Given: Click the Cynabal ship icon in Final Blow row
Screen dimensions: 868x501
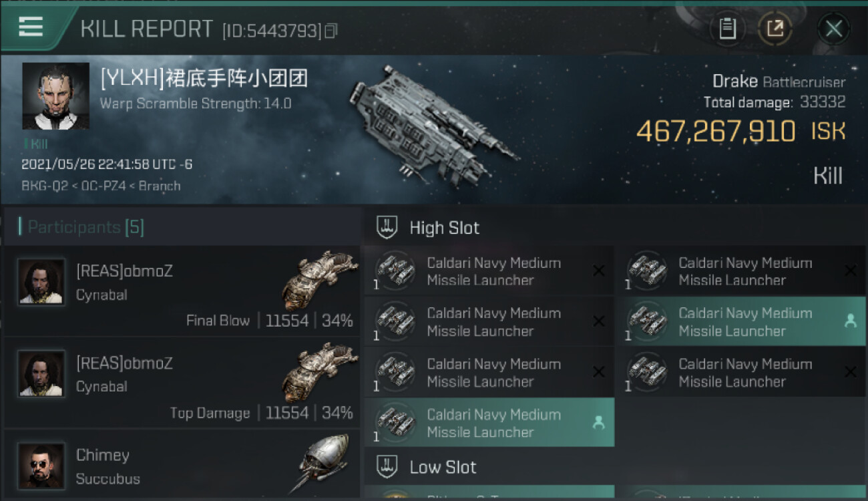Looking at the screenshot, I should (x=322, y=279).
